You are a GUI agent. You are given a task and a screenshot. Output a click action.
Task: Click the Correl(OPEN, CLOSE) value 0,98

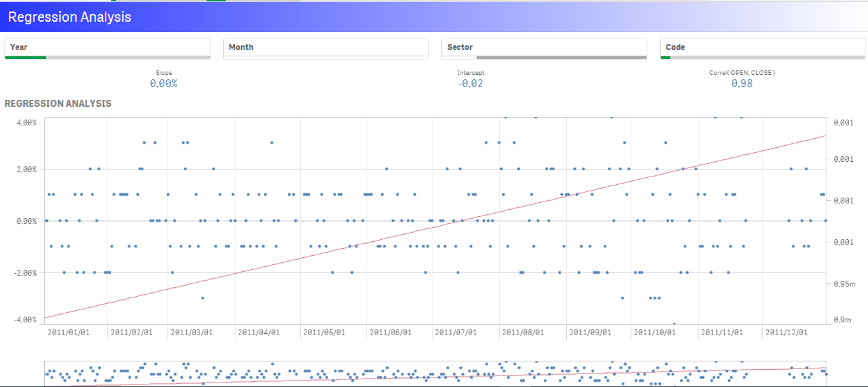[742, 84]
